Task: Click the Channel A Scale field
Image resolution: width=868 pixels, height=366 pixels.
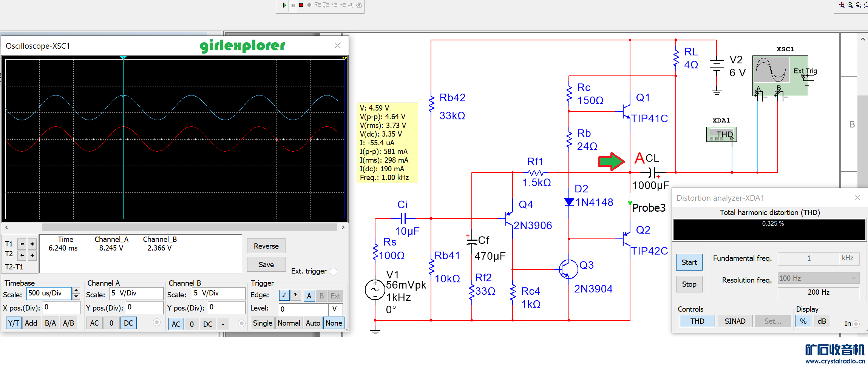Action: coord(136,293)
